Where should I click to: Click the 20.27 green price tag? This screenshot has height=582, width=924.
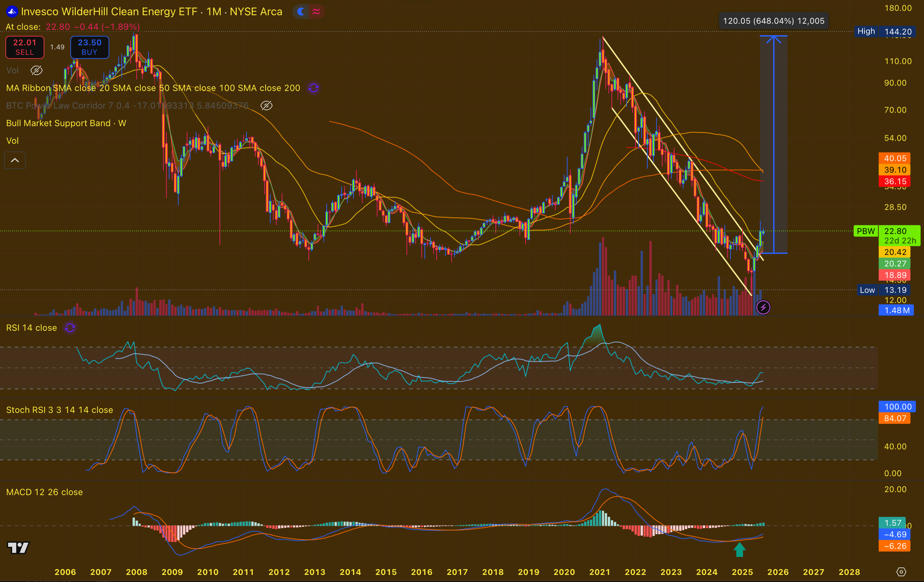[x=895, y=263]
